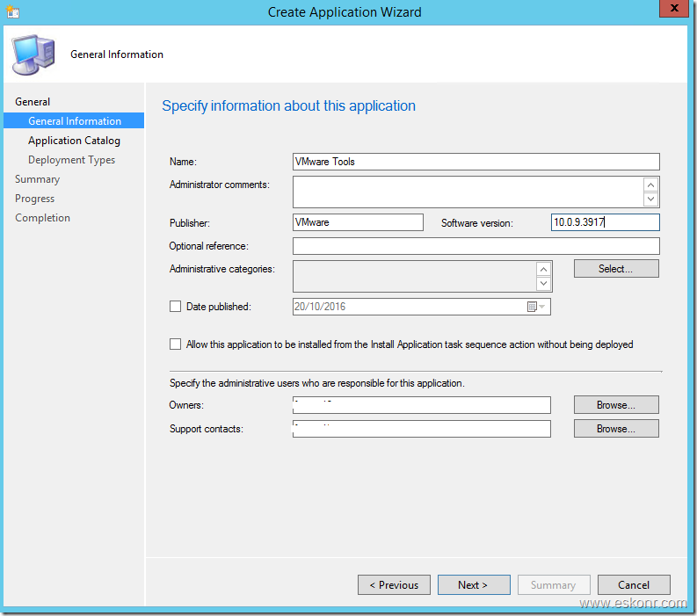This screenshot has width=697, height=616.
Task: Select Progress step in sidebar
Action: (34, 199)
